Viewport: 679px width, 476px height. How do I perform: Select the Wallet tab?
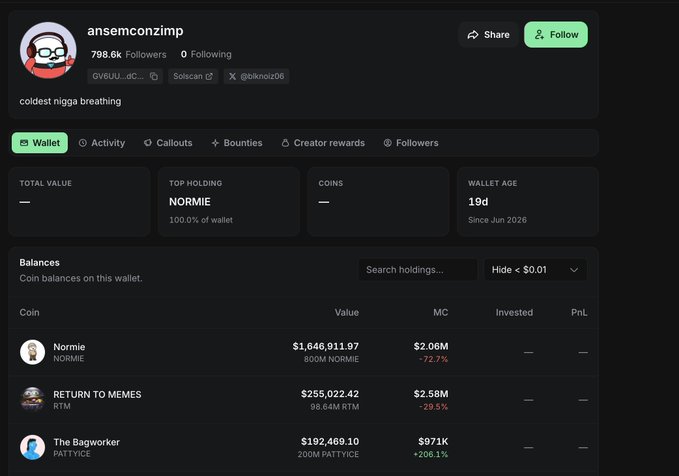[x=40, y=143]
